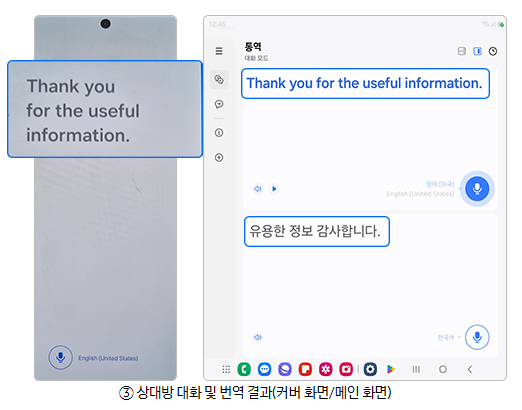
Task: Click 'English (United States)' label on cover screen
Action: [108, 358]
